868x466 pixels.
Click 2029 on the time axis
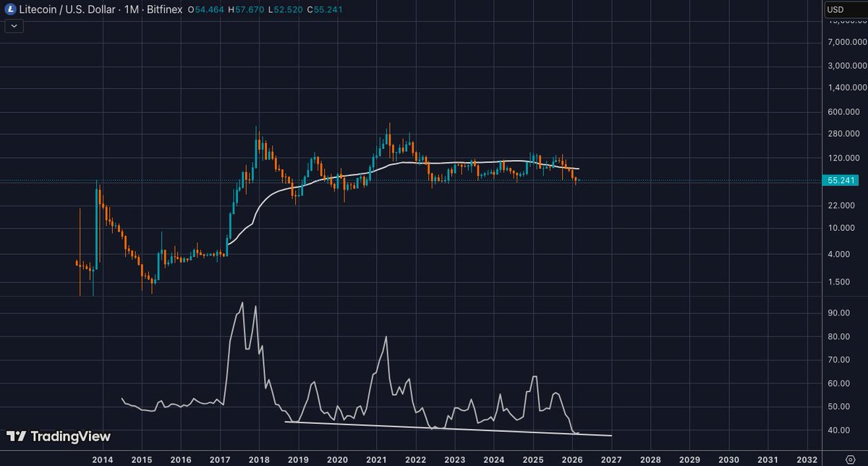click(689, 459)
